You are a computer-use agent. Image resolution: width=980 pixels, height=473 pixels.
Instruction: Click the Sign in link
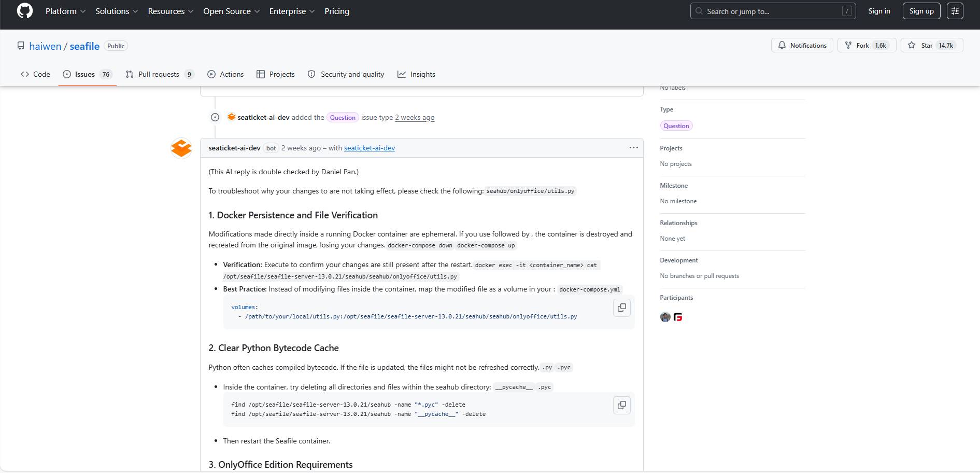click(x=879, y=11)
